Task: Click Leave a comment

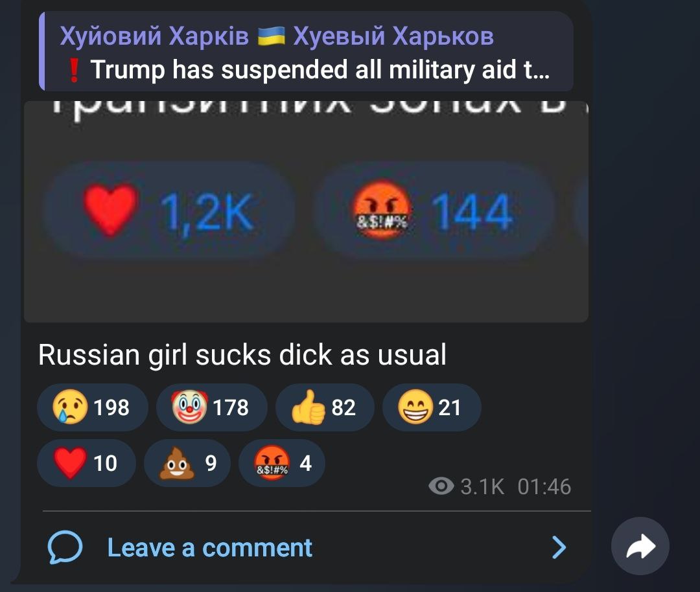Action: pyautogui.click(x=210, y=547)
